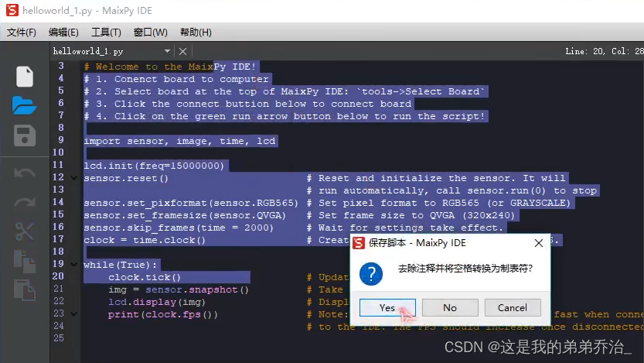The width and height of the screenshot is (644, 363).
Task: Click line number 9 in the gutter
Action: click(x=61, y=140)
